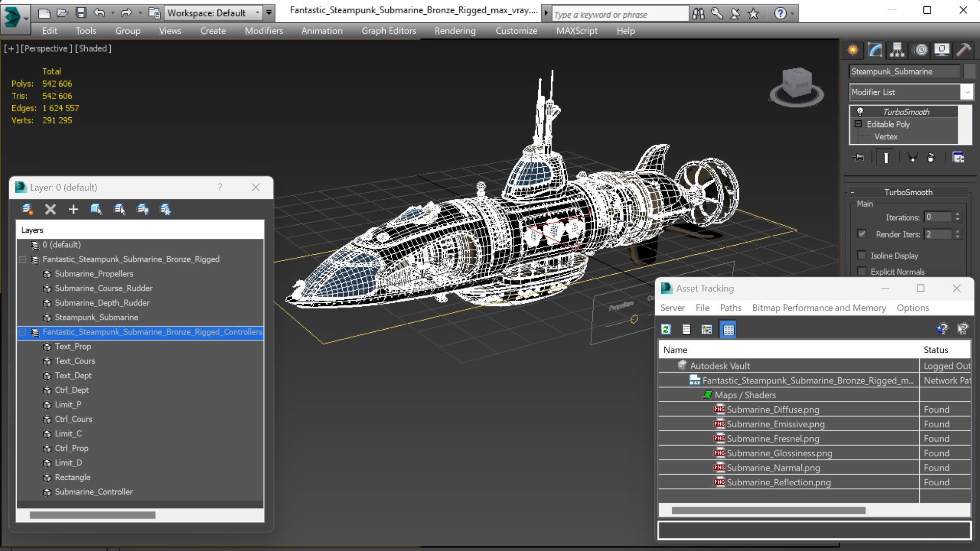Click the Asset Tracking horizontal scrollbar
The height and width of the screenshot is (551, 980).
coord(768,510)
